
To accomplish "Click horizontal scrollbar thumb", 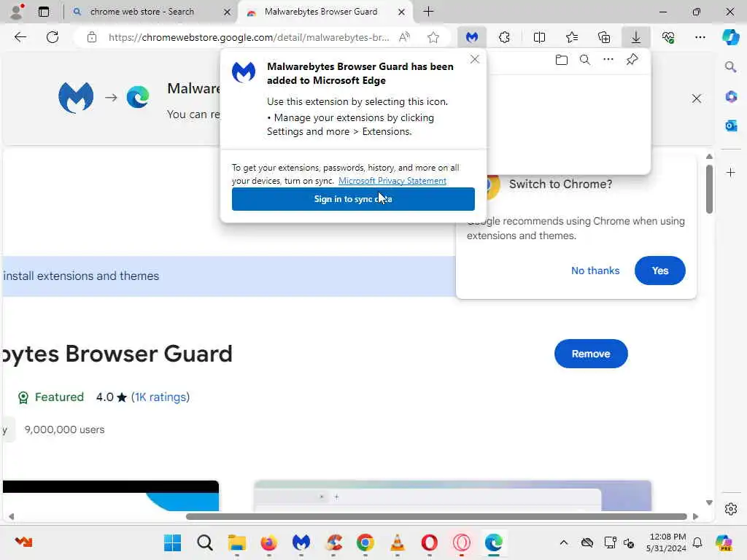I will point(436,517).
